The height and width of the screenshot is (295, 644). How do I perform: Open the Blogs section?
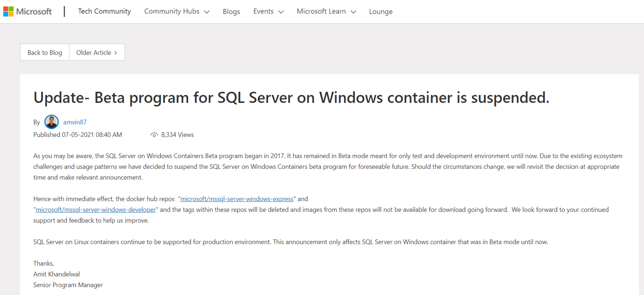pyautogui.click(x=231, y=11)
